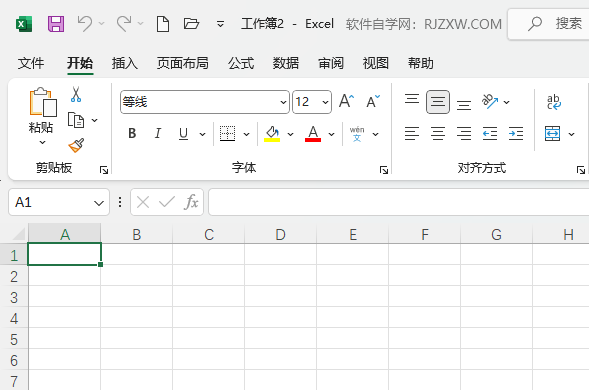
Task: Open the Merge and Center dropdown arrow
Action: point(571,134)
